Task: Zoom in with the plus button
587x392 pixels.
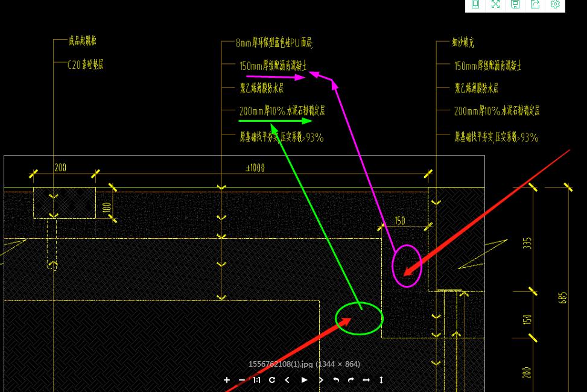Action: click(x=226, y=380)
